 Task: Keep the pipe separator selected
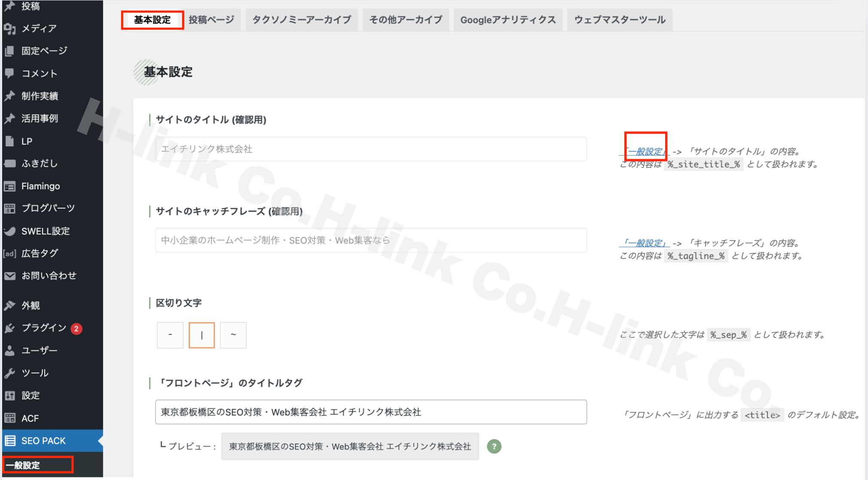(x=201, y=335)
